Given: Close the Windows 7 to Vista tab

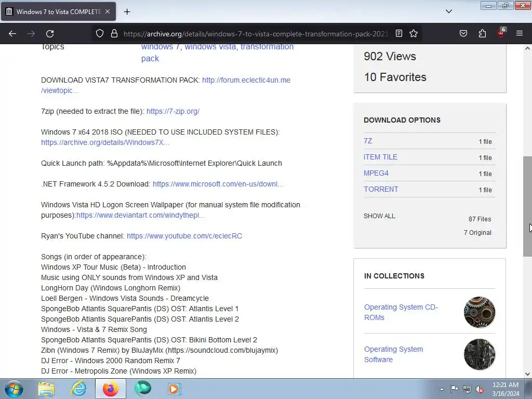Looking at the screenshot, I should 108,11.
